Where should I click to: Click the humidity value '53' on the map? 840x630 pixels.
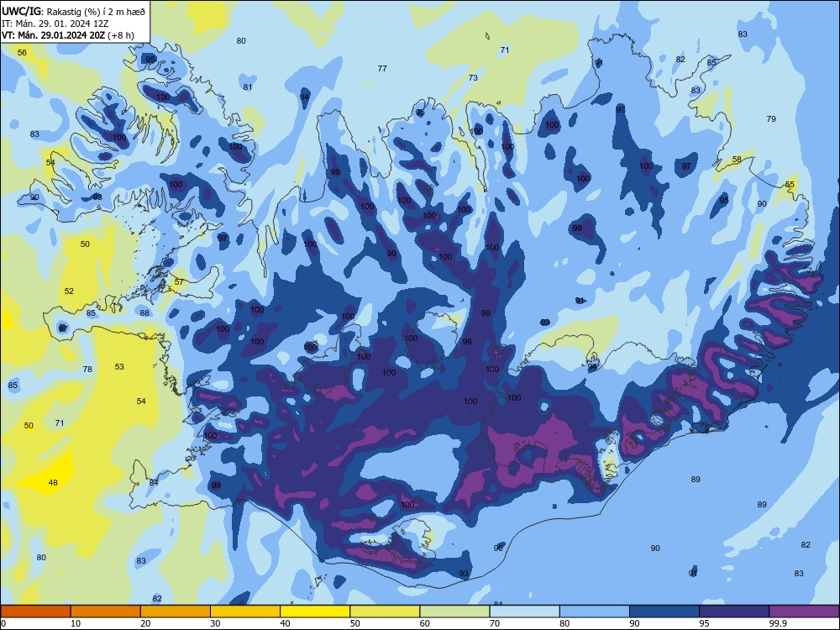(x=119, y=367)
